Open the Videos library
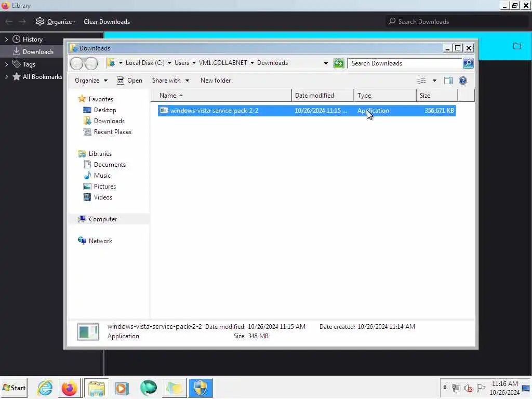This screenshot has width=532, height=399. coord(103,197)
